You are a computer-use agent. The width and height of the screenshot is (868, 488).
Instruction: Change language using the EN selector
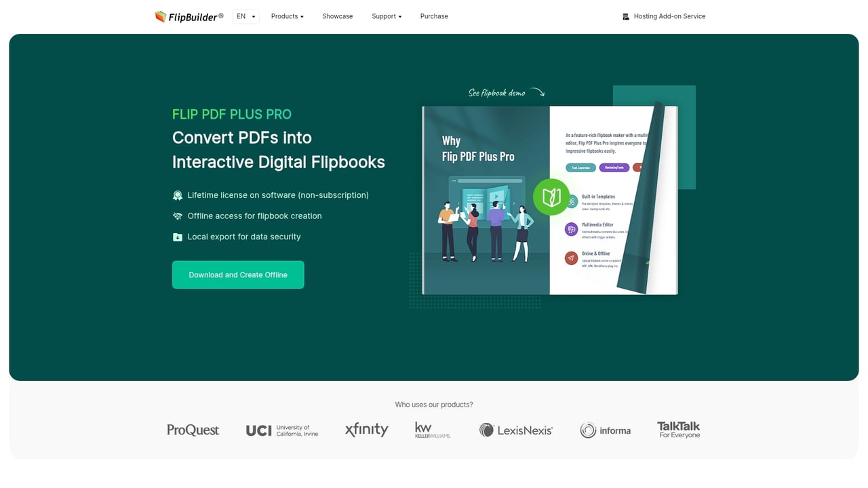[x=245, y=16]
